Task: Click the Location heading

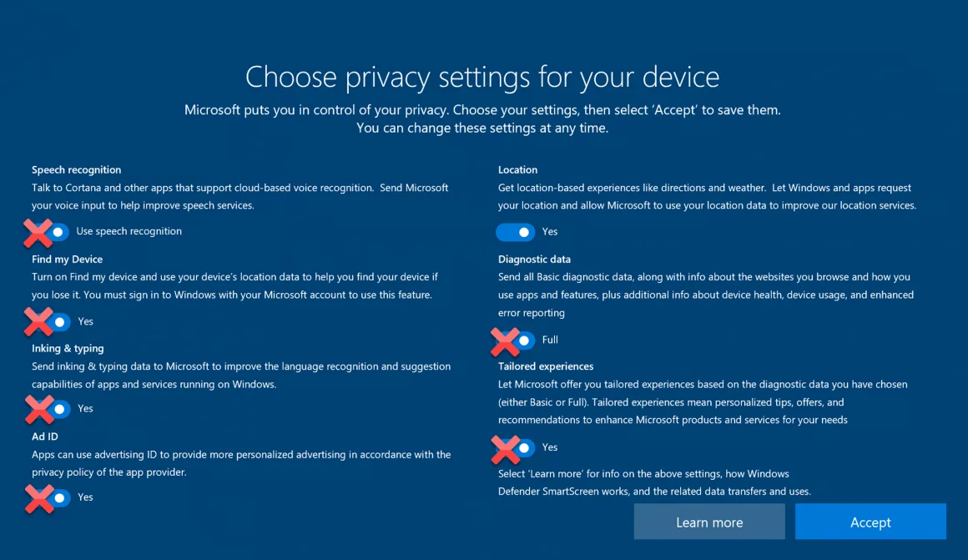Action: pyautogui.click(x=518, y=169)
